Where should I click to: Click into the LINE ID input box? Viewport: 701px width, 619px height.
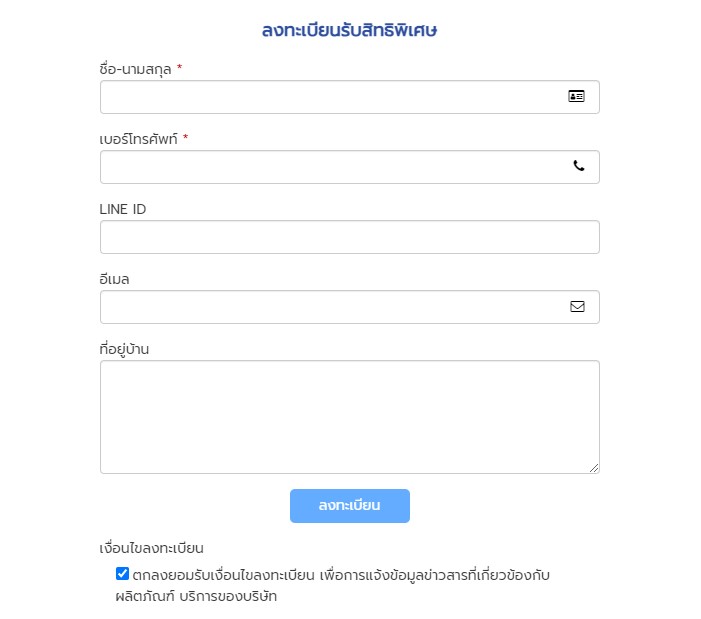[349, 237]
